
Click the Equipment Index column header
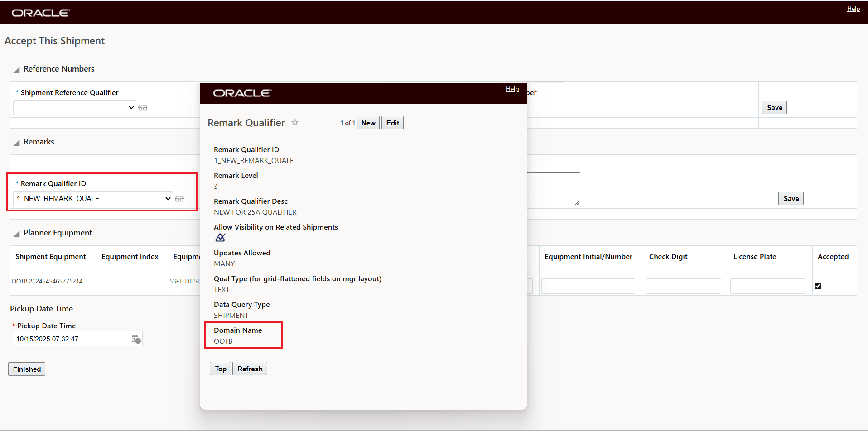coord(130,256)
